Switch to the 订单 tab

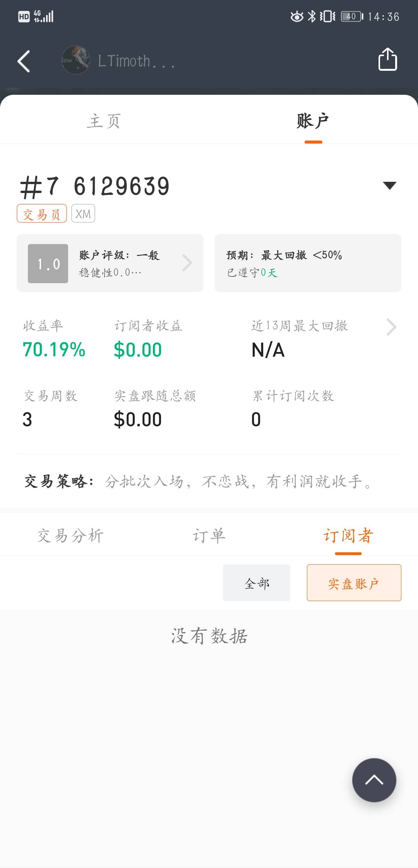pyautogui.click(x=209, y=536)
